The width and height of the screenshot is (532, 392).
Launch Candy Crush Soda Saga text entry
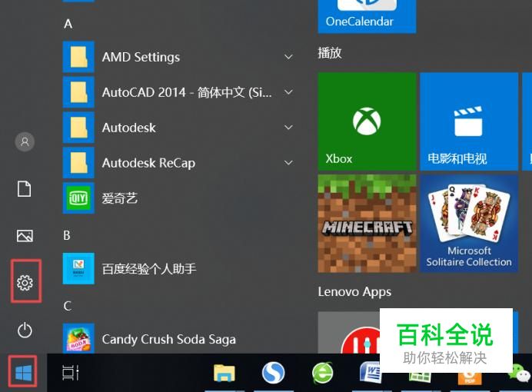[x=168, y=339]
